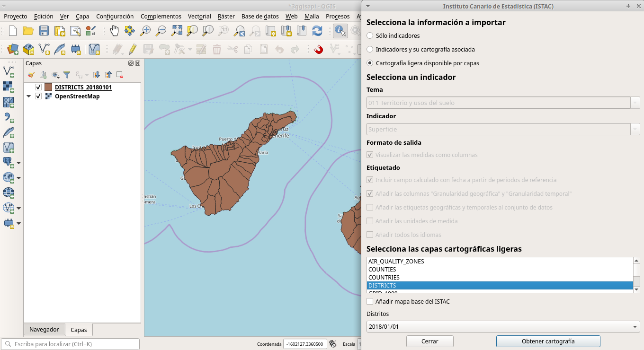Refresh the map canvas
644x350 pixels.
coord(317,31)
